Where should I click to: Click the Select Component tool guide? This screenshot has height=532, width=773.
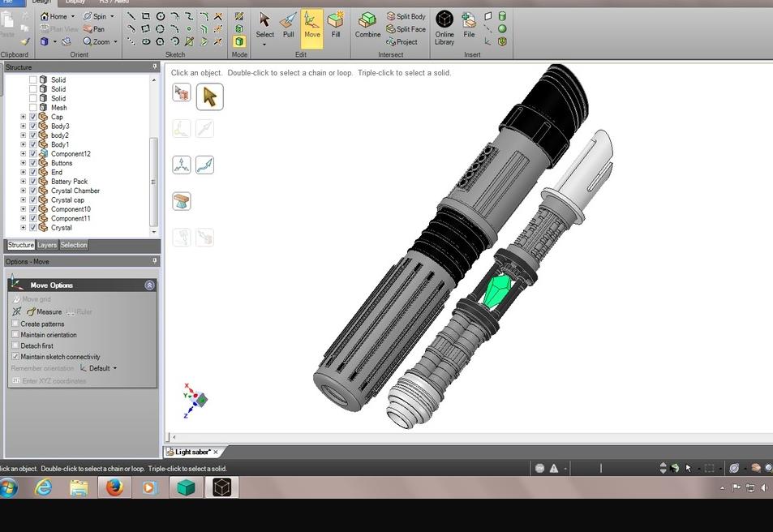tap(182, 92)
